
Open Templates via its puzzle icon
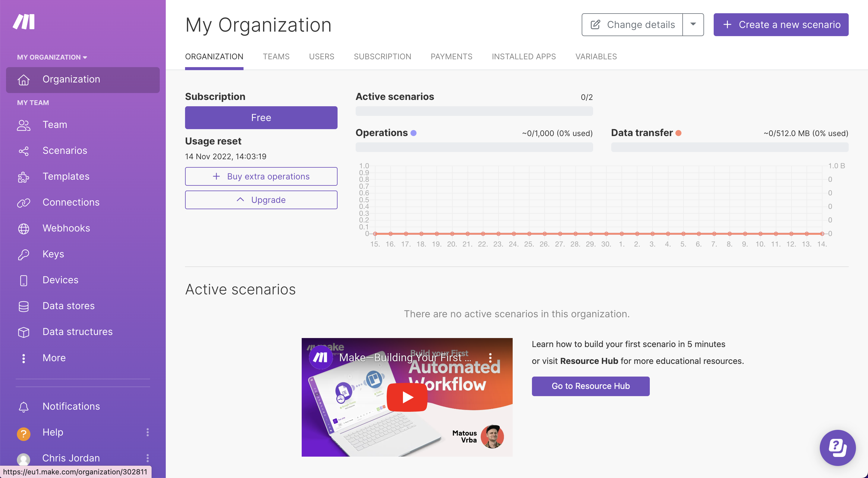(24, 177)
